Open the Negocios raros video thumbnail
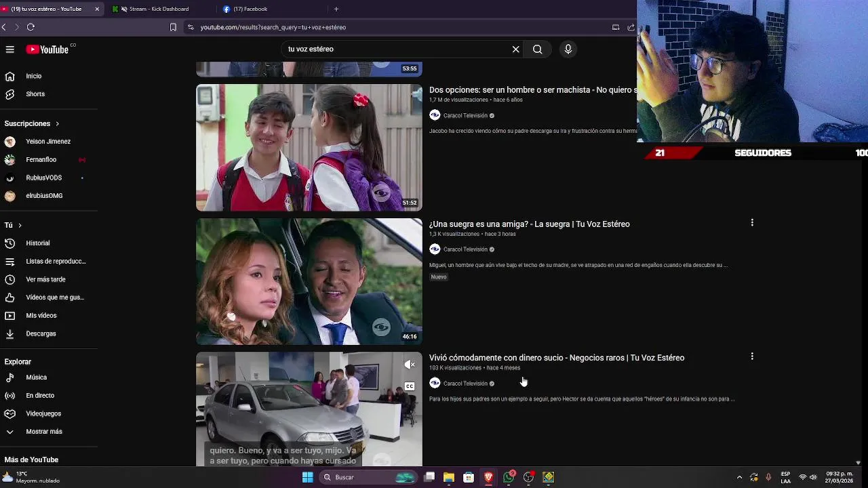The height and width of the screenshot is (488, 868). [x=309, y=409]
